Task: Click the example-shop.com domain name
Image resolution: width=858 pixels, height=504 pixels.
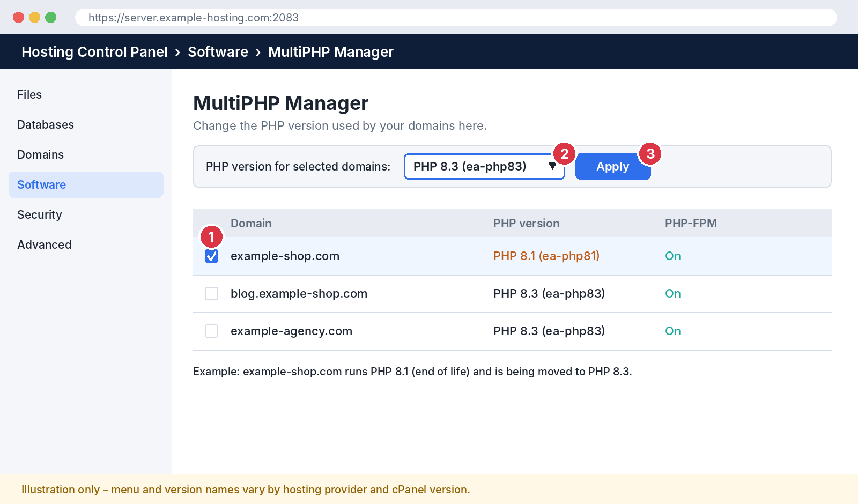Action: (x=285, y=256)
